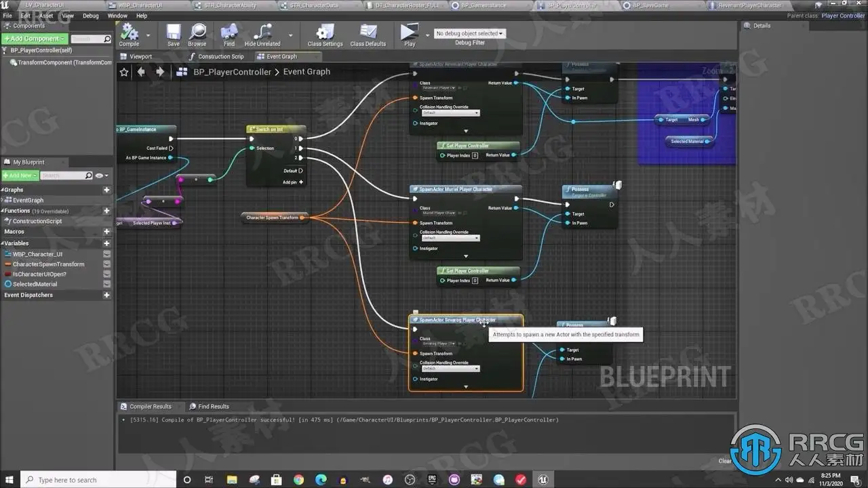Open the Window menu
The height and width of the screenshot is (488, 868).
(x=117, y=16)
